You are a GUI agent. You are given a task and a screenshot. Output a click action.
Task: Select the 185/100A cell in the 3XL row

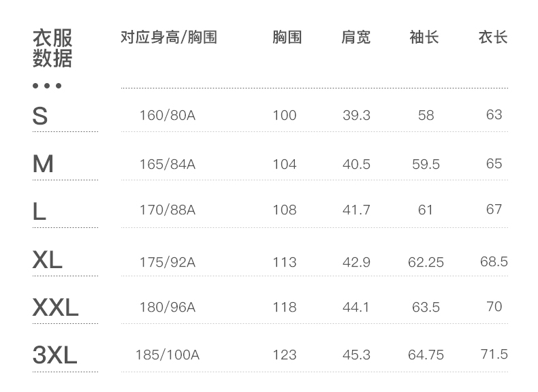point(167,355)
